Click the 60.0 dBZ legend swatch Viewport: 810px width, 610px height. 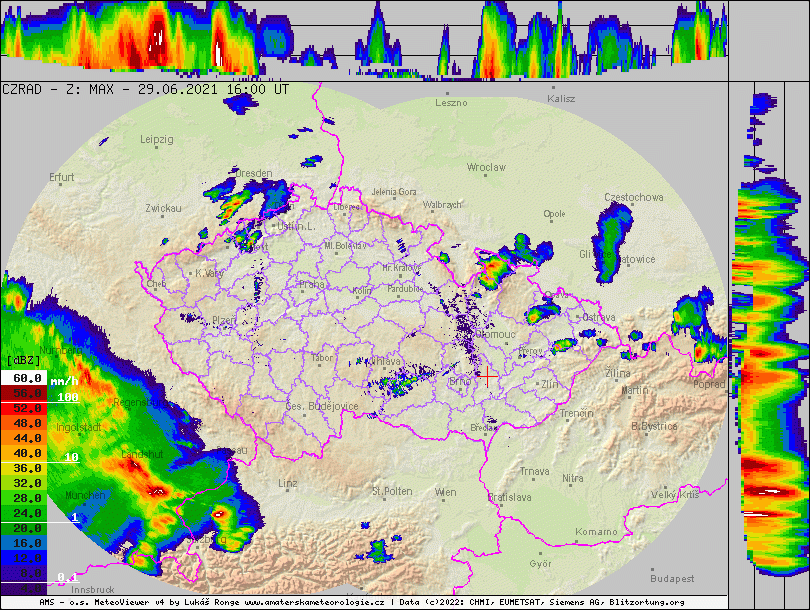pyautogui.click(x=23, y=379)
